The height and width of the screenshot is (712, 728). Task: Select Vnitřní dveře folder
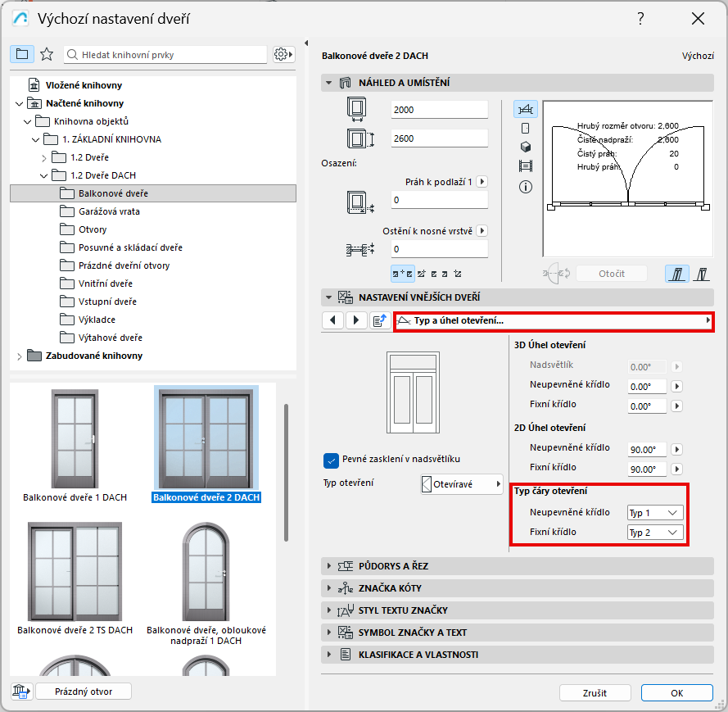pos(106,283)
